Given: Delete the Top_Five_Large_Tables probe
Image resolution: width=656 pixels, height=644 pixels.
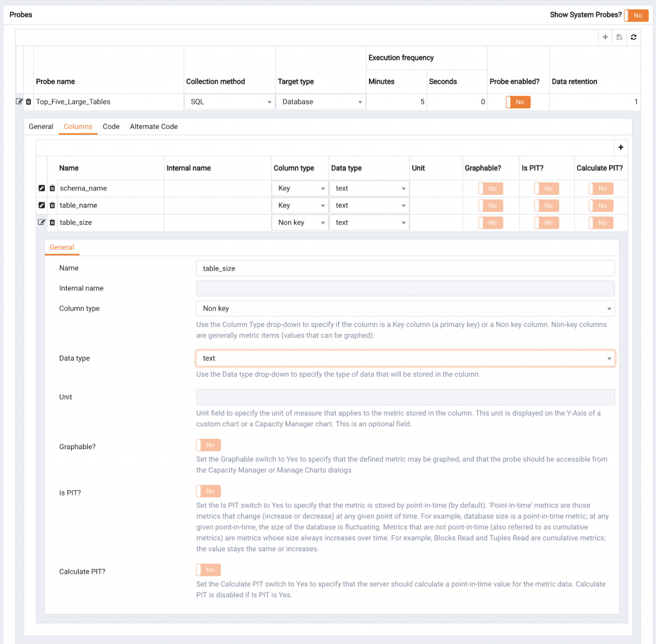Looking at the screenshot, I should pos(28,102).
